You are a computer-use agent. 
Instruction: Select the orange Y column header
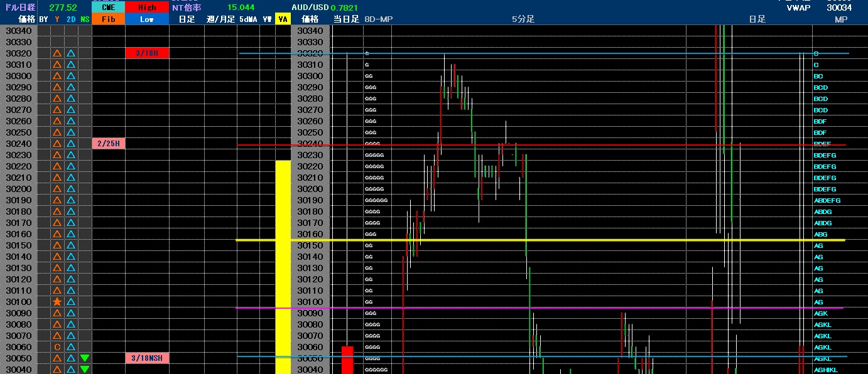coord(57,19)
